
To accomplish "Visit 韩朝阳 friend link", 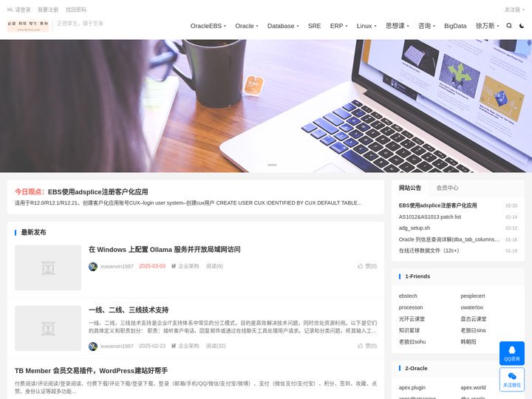I will pos(468,341).
